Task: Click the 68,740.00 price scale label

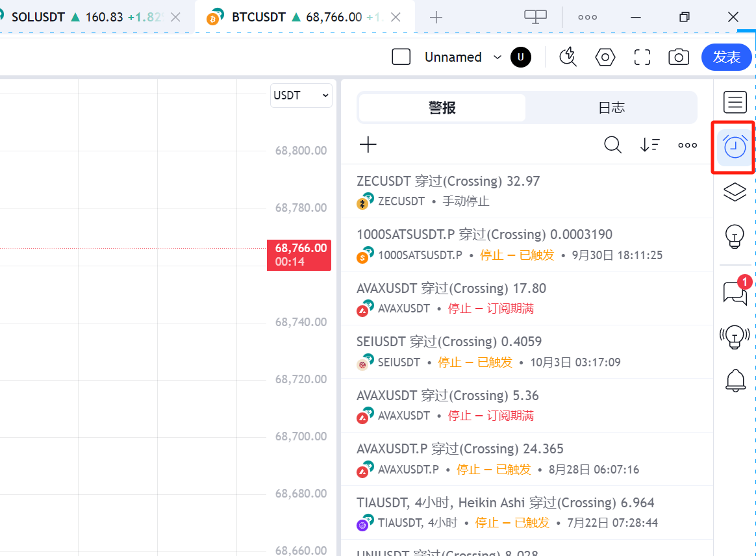Action: click(x=301, y=322)
